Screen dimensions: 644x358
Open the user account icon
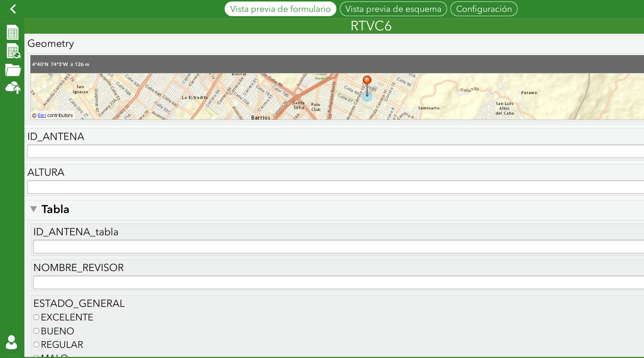pyautogui.click(x=12, y=342)
